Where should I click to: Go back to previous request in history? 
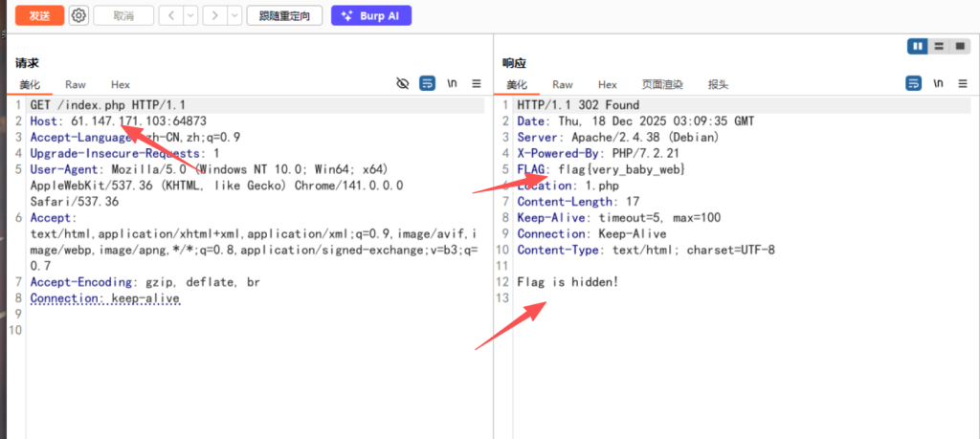[x=169, y=16]
